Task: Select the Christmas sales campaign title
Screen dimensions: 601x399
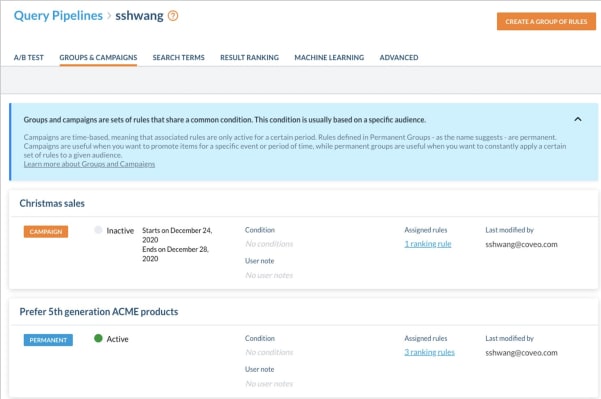Action: [x=52, y=203]
